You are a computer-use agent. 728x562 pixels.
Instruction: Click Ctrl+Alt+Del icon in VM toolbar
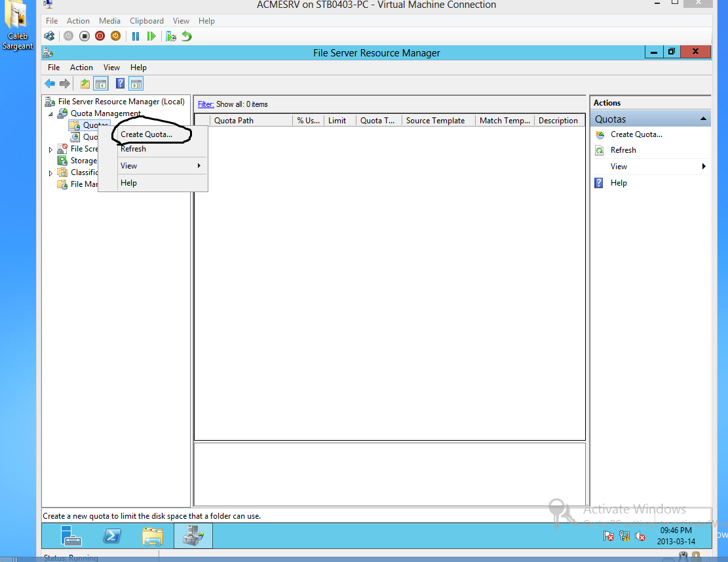[x=49, y=36]
